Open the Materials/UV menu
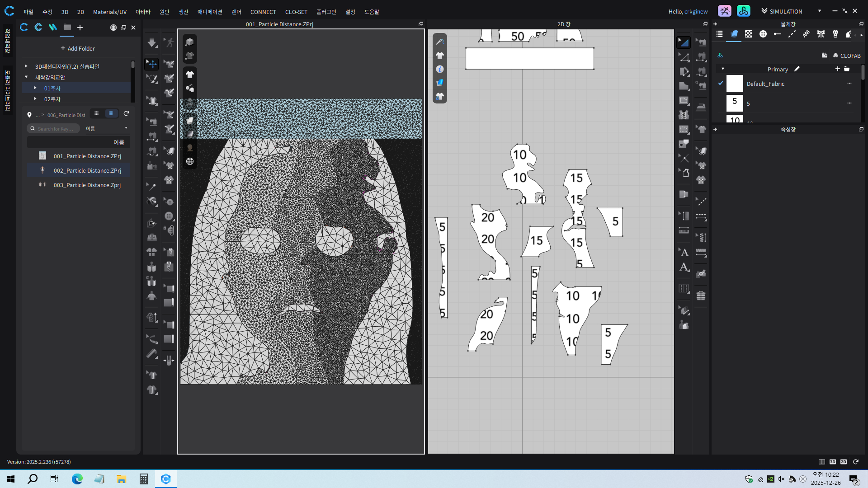 click(109, 12)
